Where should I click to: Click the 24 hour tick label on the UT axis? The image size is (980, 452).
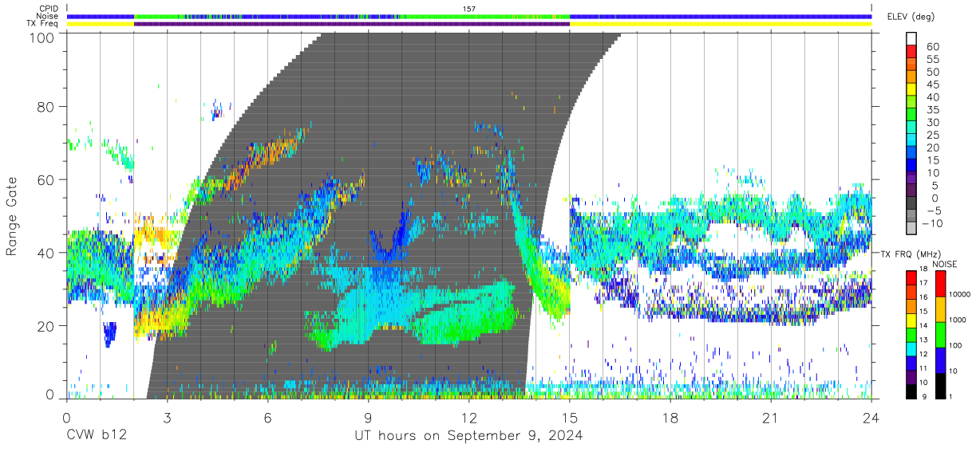click(x=871, y=419)
